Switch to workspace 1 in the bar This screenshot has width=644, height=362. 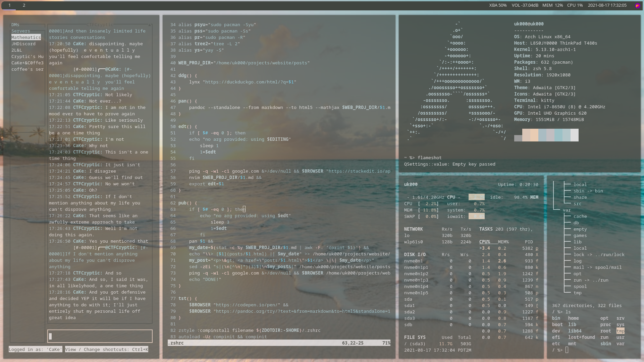pyautogui.click(x=9, y=5)
